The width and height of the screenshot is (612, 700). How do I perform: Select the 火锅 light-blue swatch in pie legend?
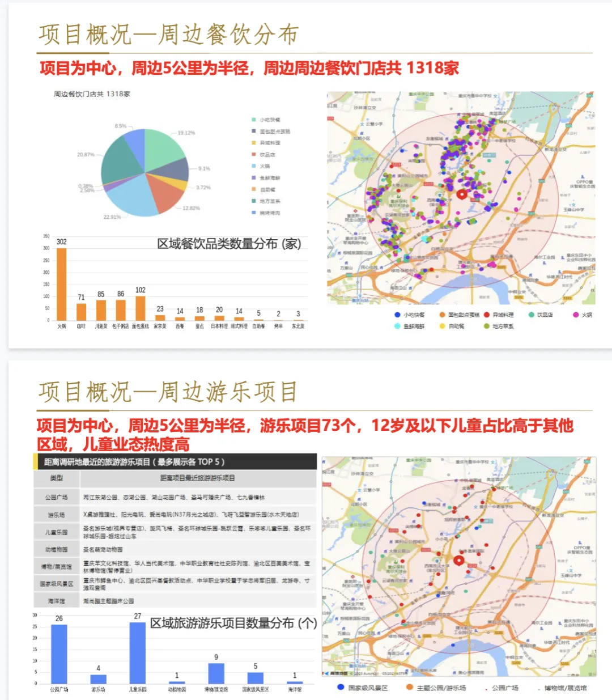click(254, 166)
